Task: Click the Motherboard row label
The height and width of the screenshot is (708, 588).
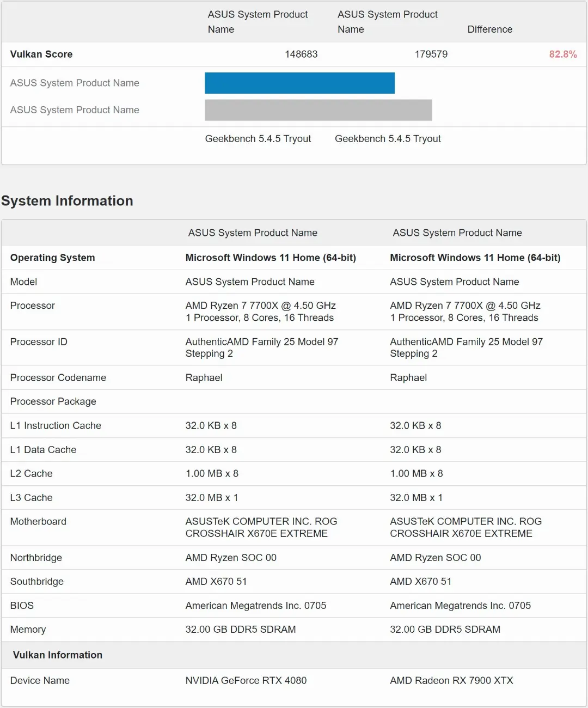Action: pos(38,521)
